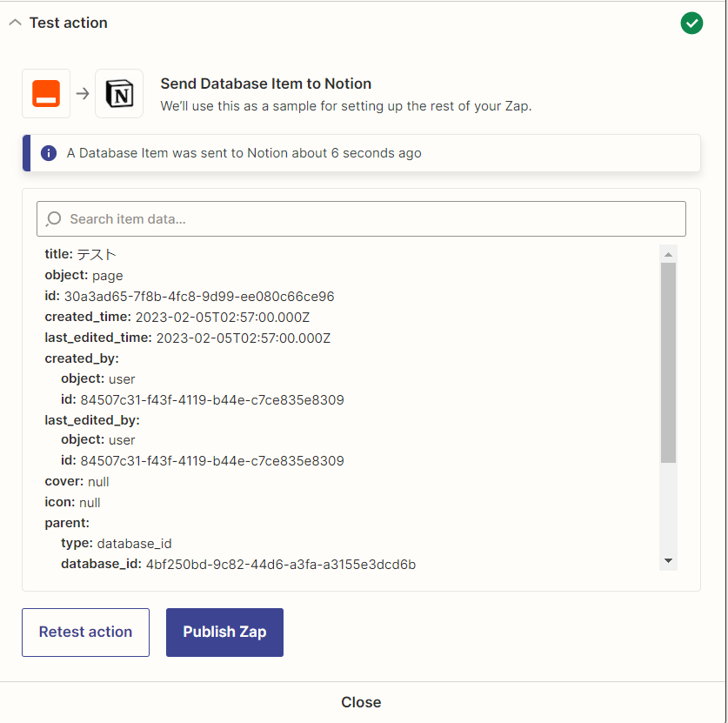Click the gray scrollbar thumb
This screenshot has height=723, width=728.
668,363
